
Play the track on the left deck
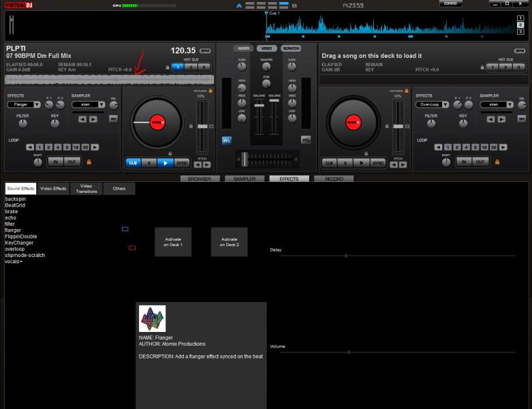click(166, 164)
